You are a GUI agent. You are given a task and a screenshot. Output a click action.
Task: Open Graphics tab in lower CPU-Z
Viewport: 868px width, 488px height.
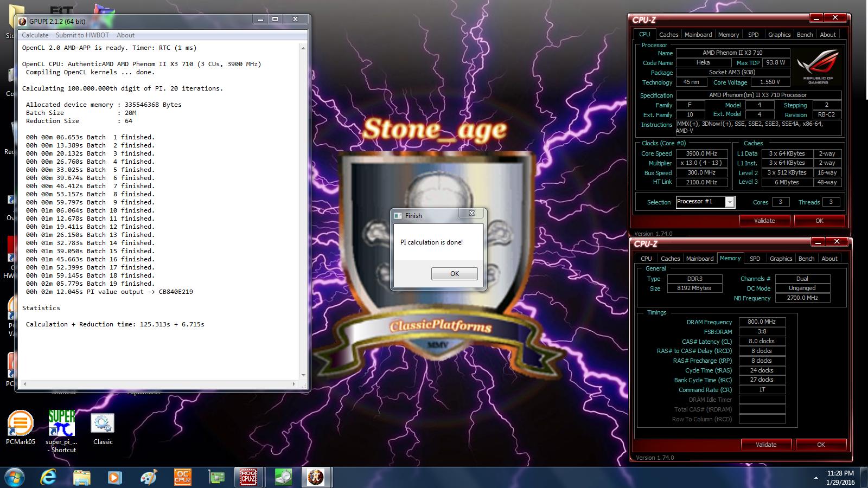(x=781, y=259)
